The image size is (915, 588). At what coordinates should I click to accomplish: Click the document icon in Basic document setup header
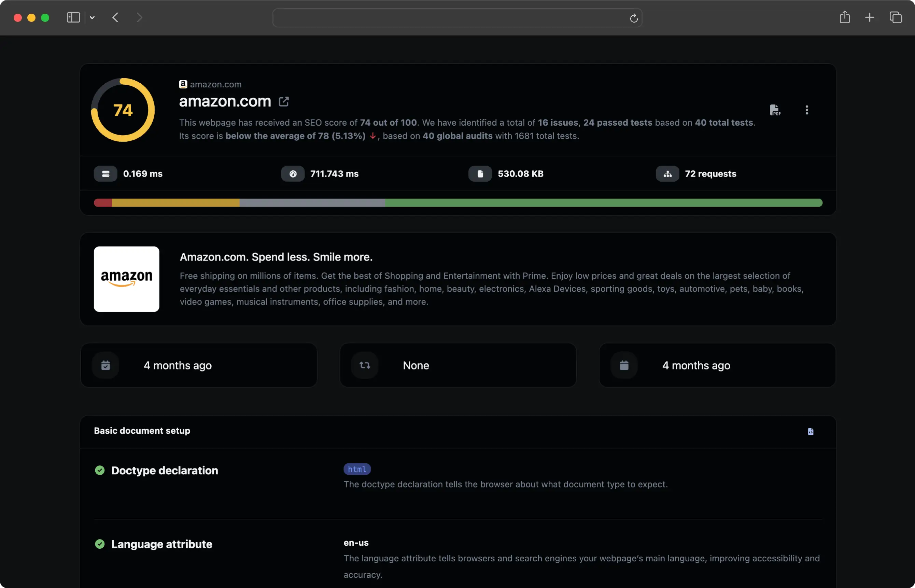[811, 432]
